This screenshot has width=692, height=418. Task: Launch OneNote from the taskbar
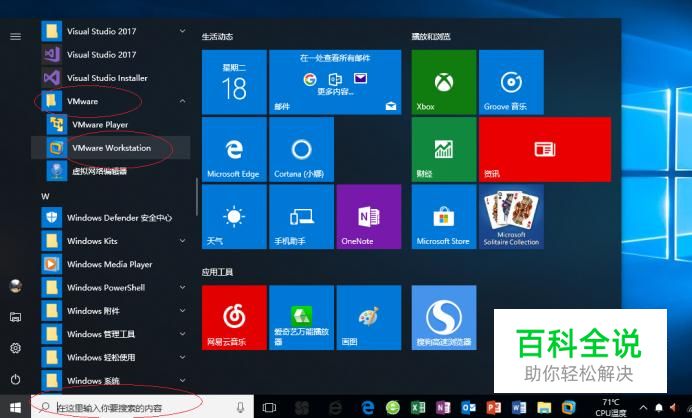coord(443,407)
